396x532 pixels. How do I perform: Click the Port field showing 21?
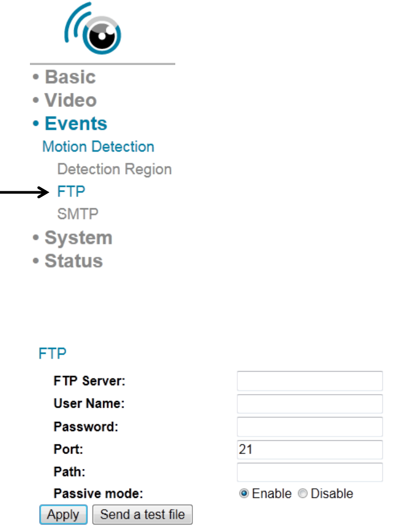[x=310, y=450]
